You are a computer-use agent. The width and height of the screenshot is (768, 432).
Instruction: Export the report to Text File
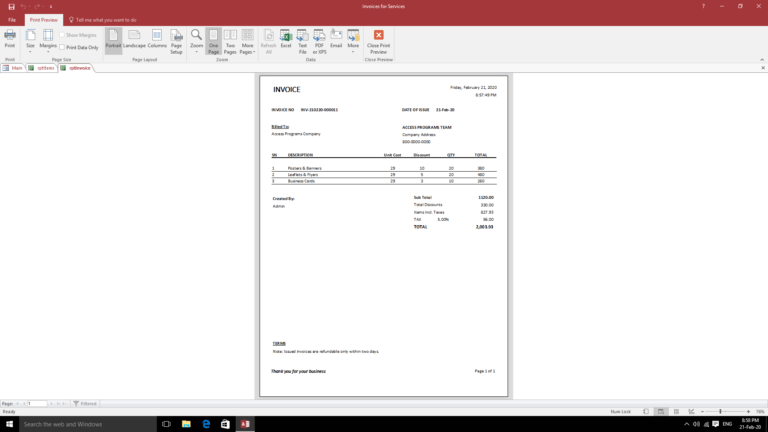click(x=302, y=41)
